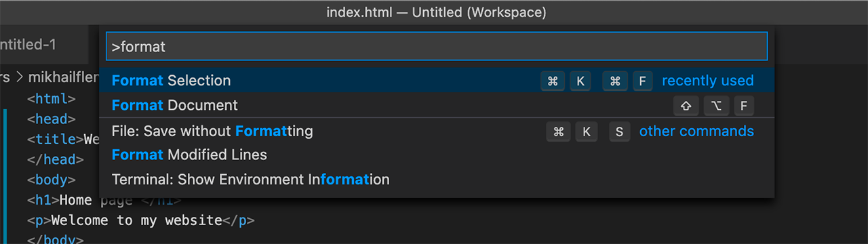This screenshot has width=868, height=244.
Task: Place cursor on the html tag line
Action: (x=52, y=99)
